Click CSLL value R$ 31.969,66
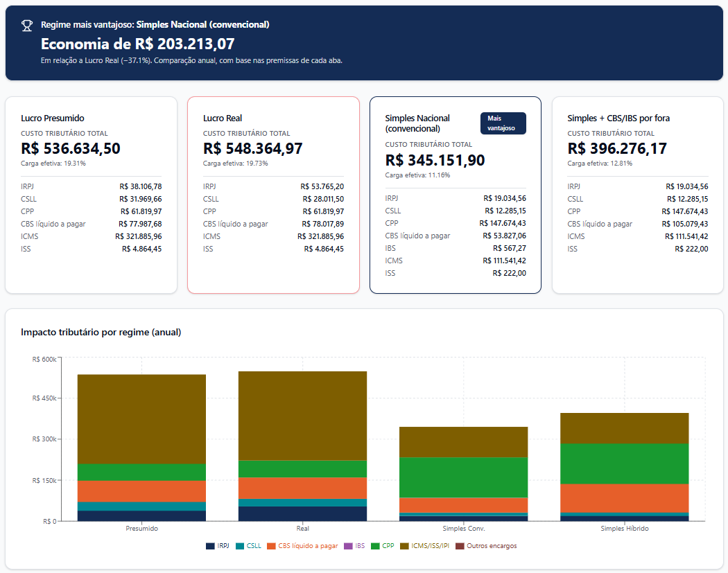Viewport: 728px width, 573px height. (x=141, y=199)
